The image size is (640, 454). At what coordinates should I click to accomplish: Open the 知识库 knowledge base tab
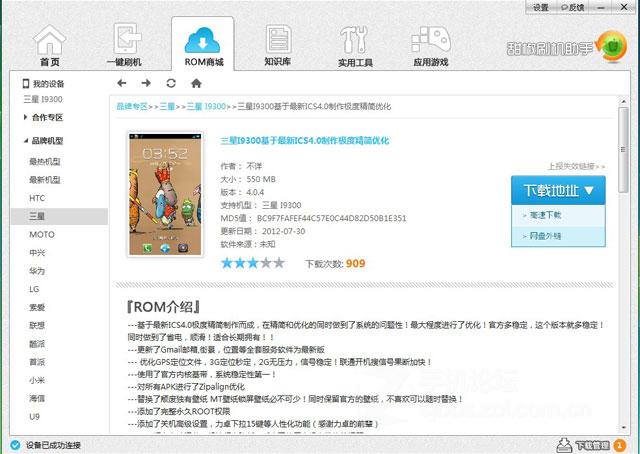(278, 45)
